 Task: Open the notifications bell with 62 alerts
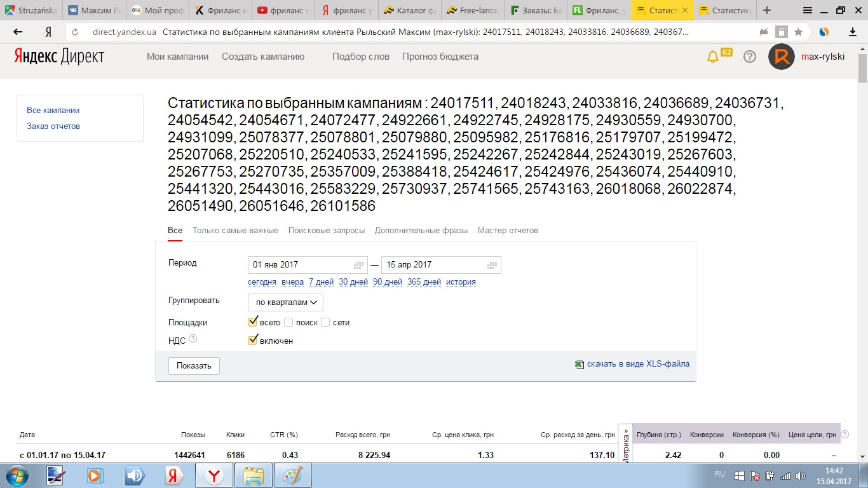point(713,57)
